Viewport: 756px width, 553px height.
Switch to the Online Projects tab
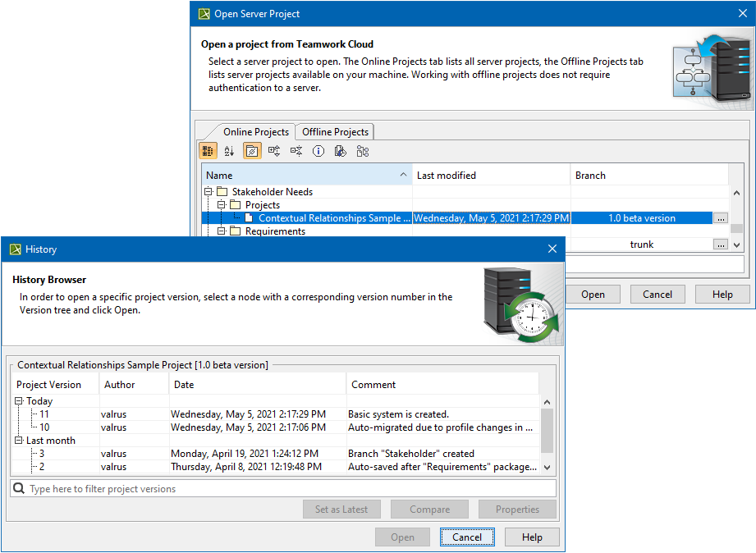coord(255,131)
